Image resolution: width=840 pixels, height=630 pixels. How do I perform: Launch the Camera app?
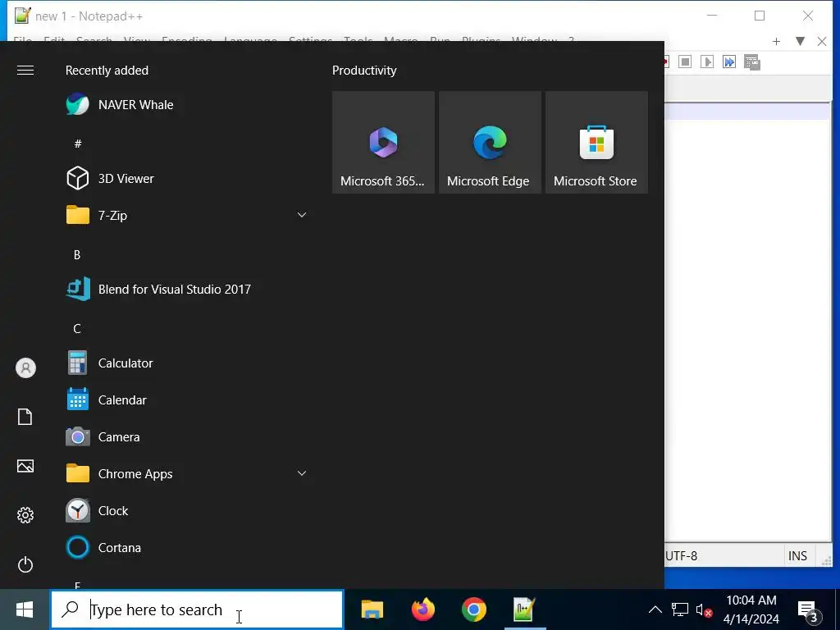click(x=188, y=437)
